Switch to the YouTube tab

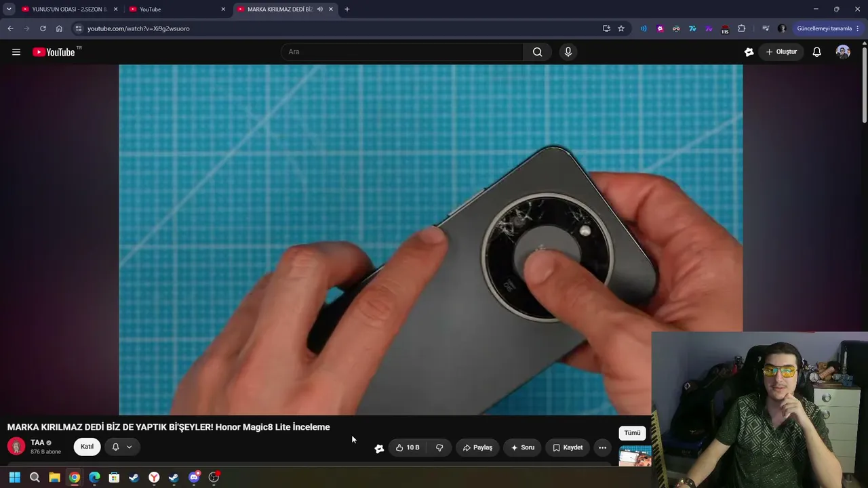point(178,9)
